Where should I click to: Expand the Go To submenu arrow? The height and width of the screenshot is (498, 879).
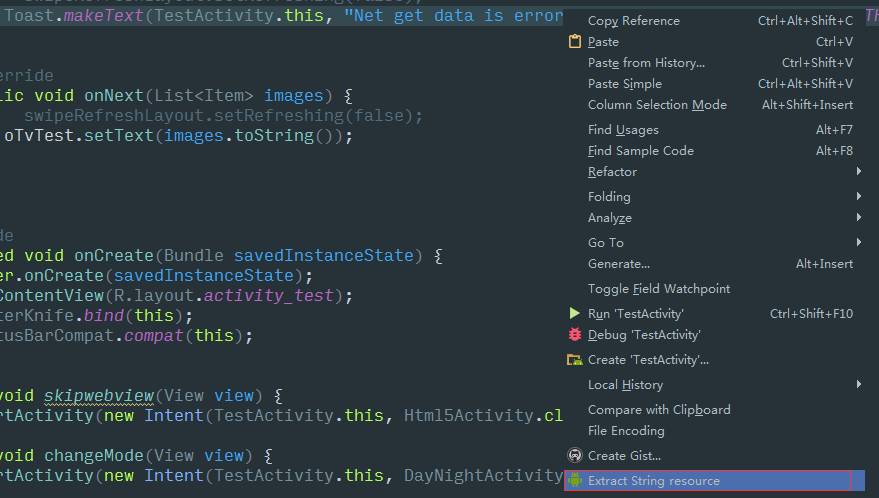(859, 242)
